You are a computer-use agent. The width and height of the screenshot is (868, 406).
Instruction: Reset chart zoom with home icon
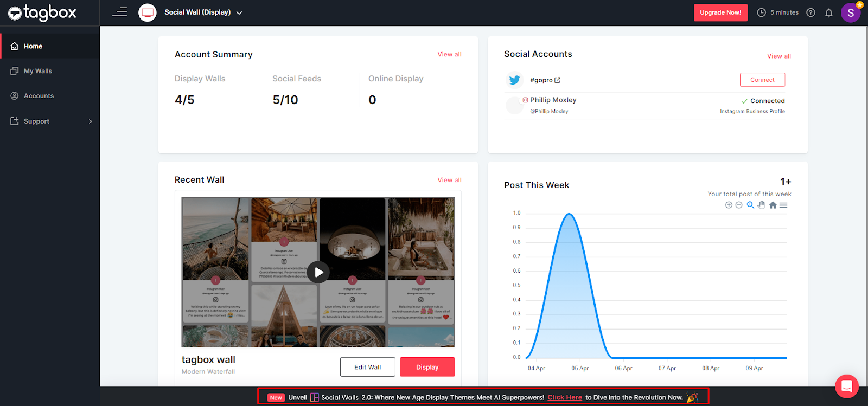[x=773, y=205]
